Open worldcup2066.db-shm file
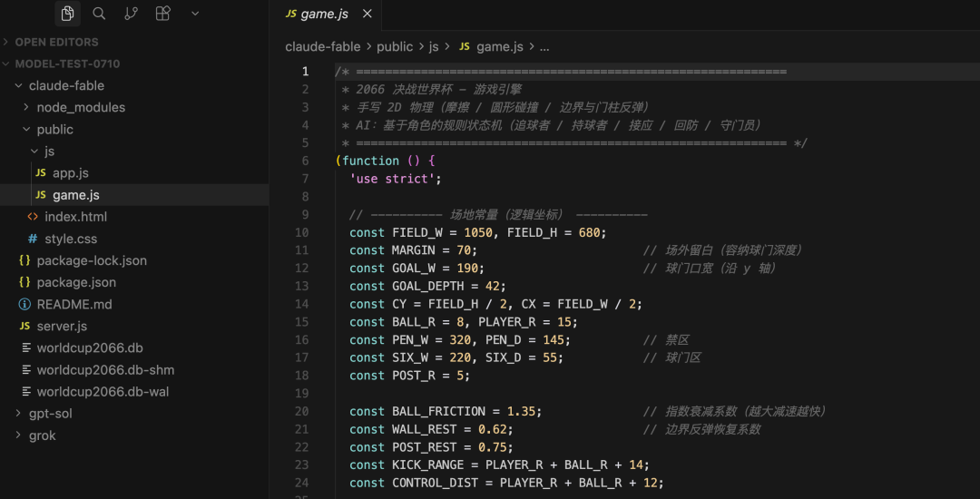The width and height of the screenshot is (980, 499). click(134, 370)
